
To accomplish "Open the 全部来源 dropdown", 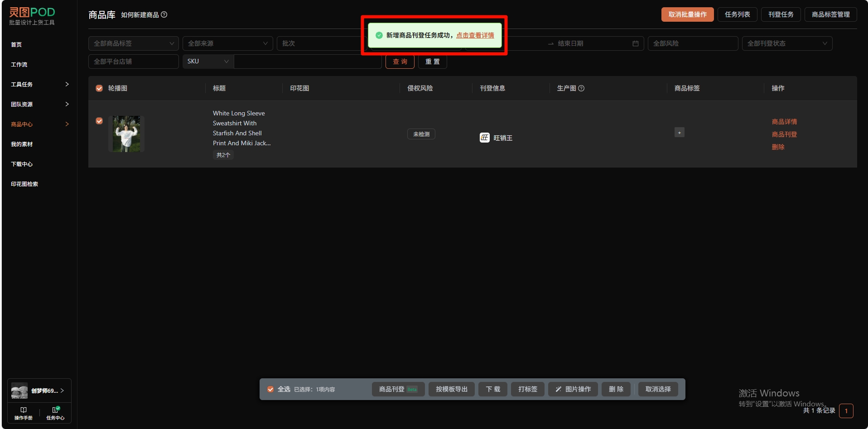I will [227, 43].
